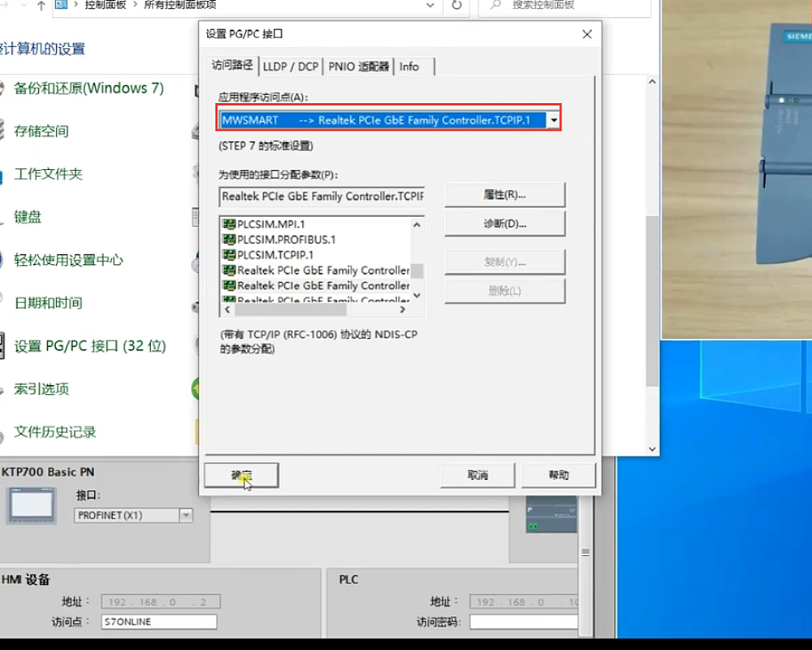Click the KTP700 Basic PN panel image

point(32,505)
